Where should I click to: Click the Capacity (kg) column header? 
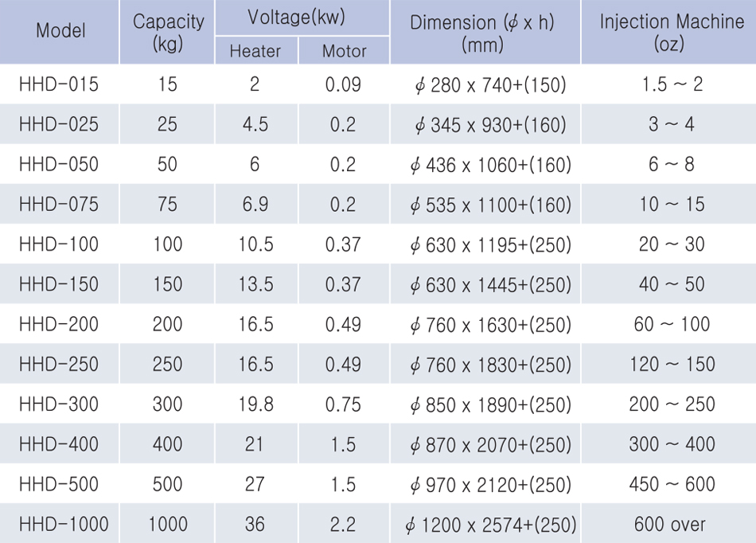pos(168,32)
